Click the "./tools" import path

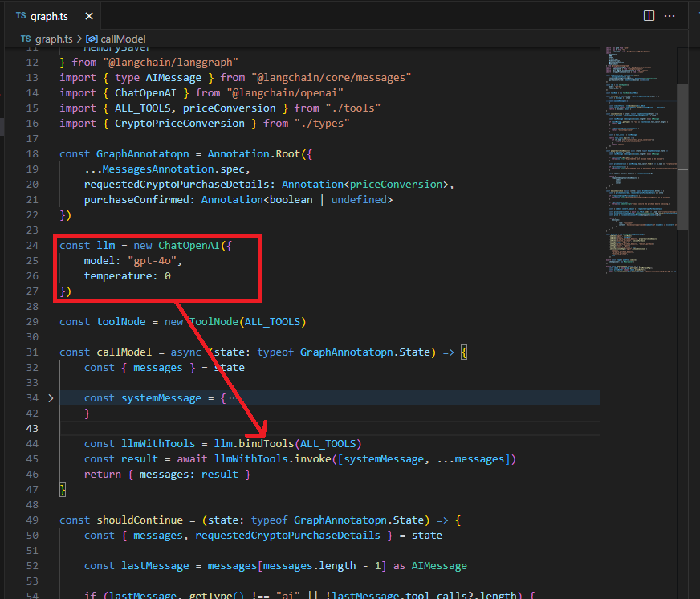(x=353, y=108)
